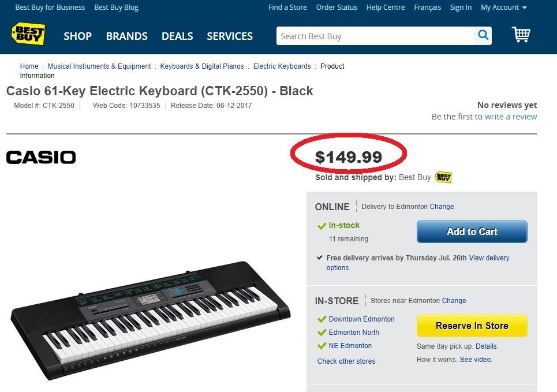Open the shopping cart icon
The width and height of the screenshot is (557, 392).
pyautogui.click(x=521, y=35)
